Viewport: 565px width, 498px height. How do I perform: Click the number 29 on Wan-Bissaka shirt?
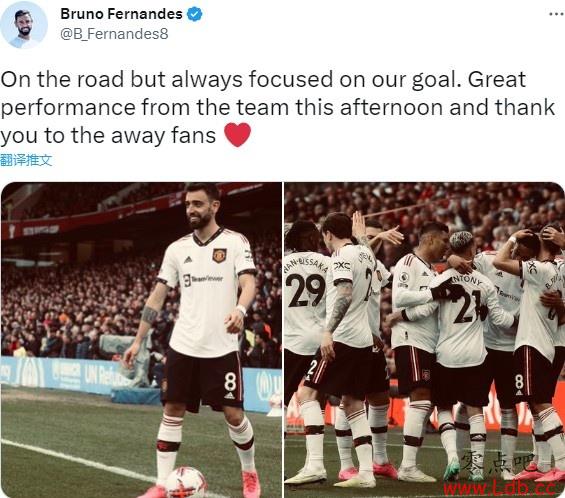point(306,290)
